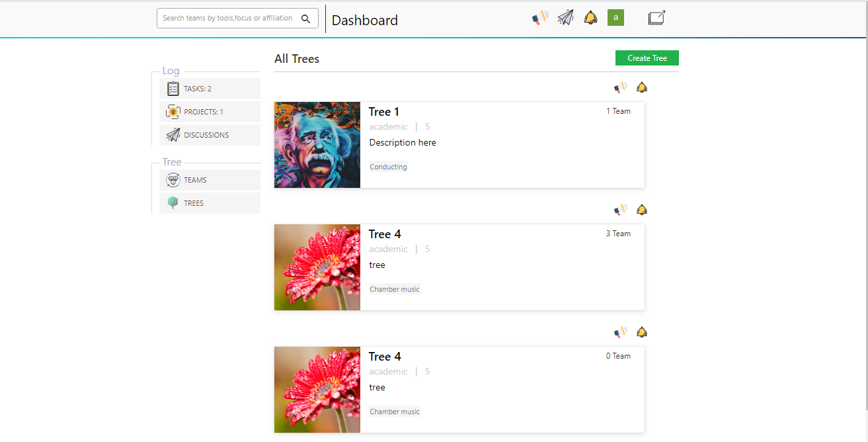
Task: Click bell icon above the 0 Team card
Action: tap(641, 332)
